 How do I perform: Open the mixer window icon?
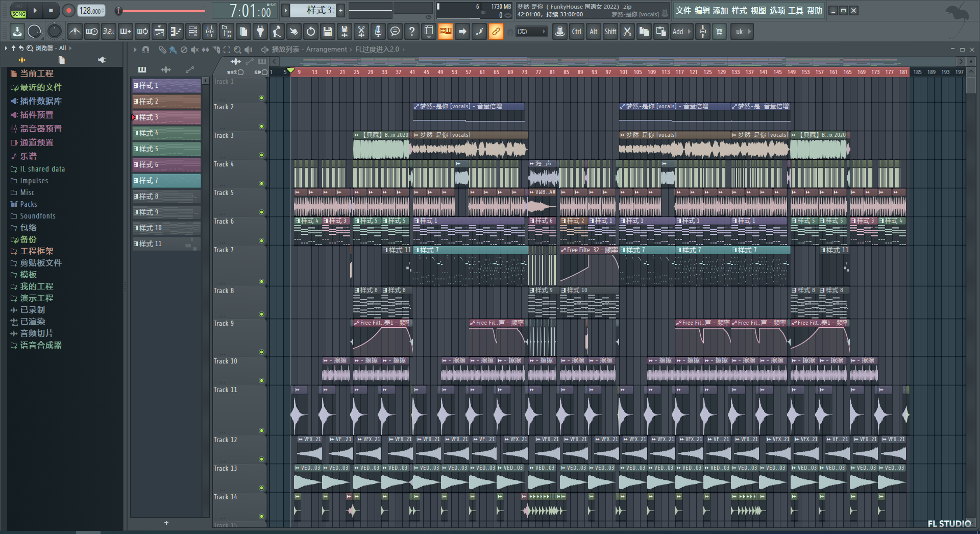pos(210,32)
